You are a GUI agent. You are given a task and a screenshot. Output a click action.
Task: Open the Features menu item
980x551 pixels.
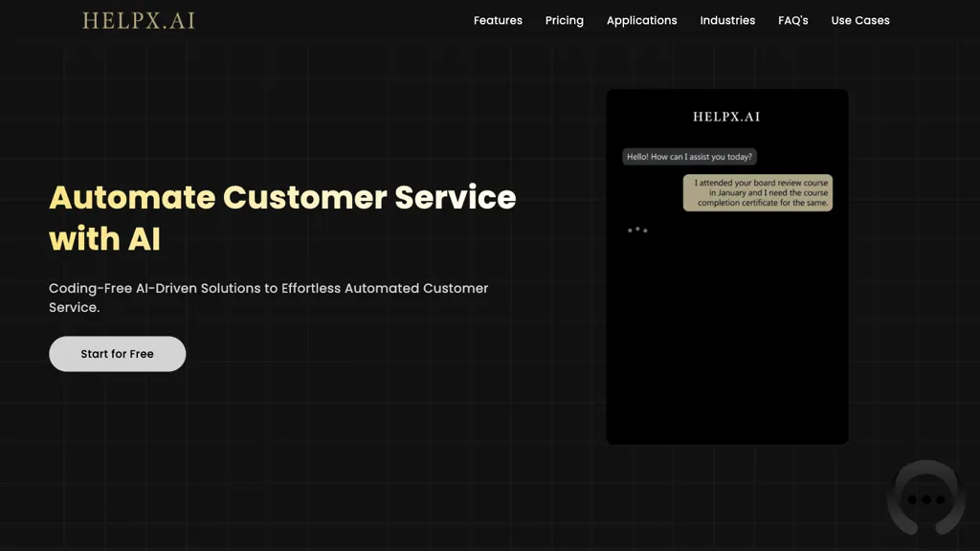(x=498, y=20)
